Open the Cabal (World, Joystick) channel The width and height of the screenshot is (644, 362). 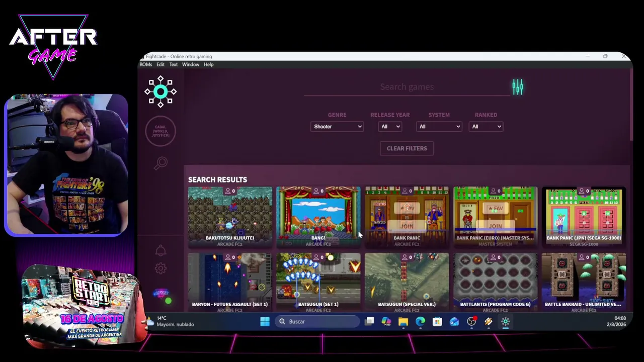[x=160, y=131]
